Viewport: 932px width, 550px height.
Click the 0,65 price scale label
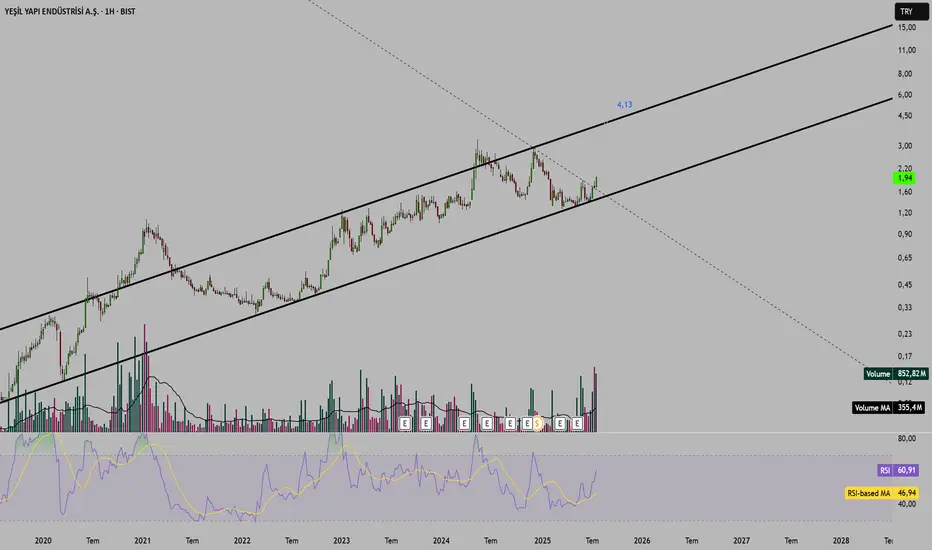[905, 257]
